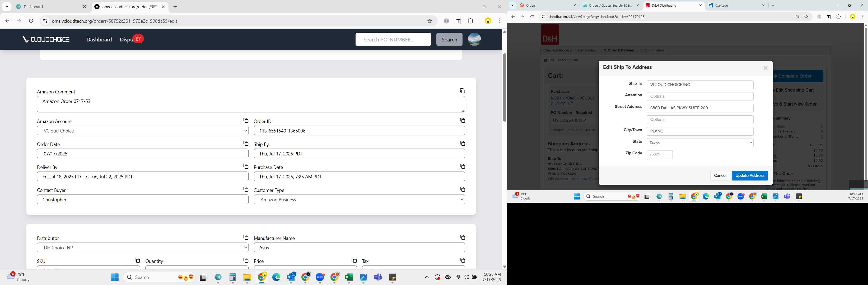Screen dimensions: 868x285
Task: Reload the OMS order page
Action: (x=31, y=21)
